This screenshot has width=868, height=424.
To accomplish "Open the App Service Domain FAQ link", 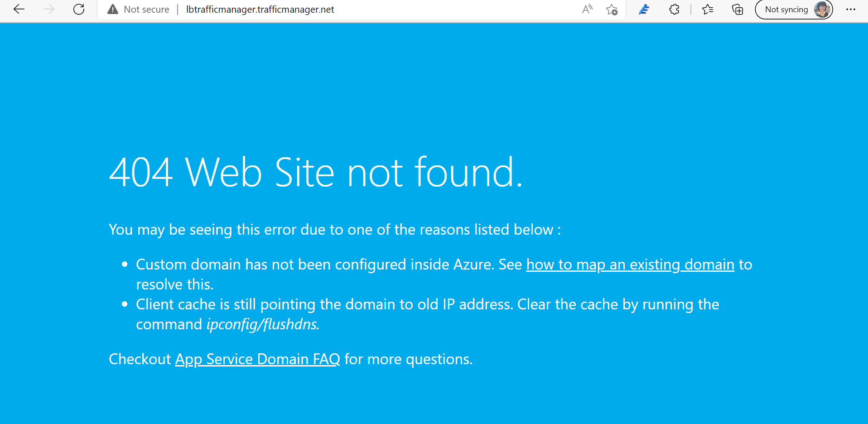I will 258,359.
